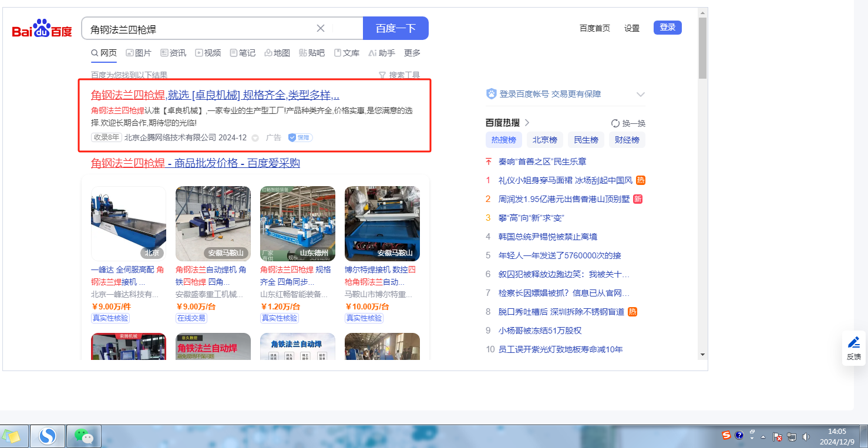Click the taskbar clock showing 14:05
This screenshot has width=868, height=448.
[x=837, y=436]
